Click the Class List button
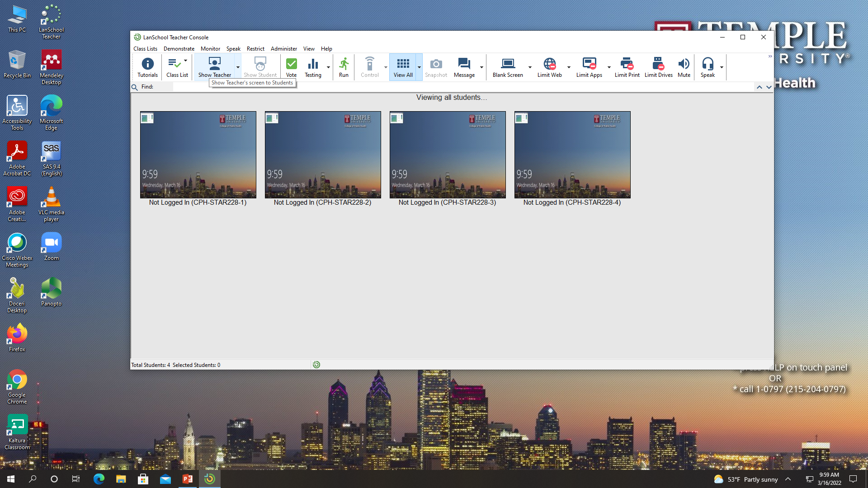The height and width of the screenshot is (488, 868). [177, 67]
